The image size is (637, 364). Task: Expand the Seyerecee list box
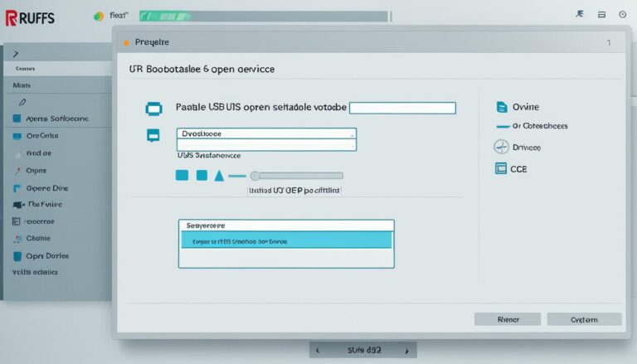(286, 225)
